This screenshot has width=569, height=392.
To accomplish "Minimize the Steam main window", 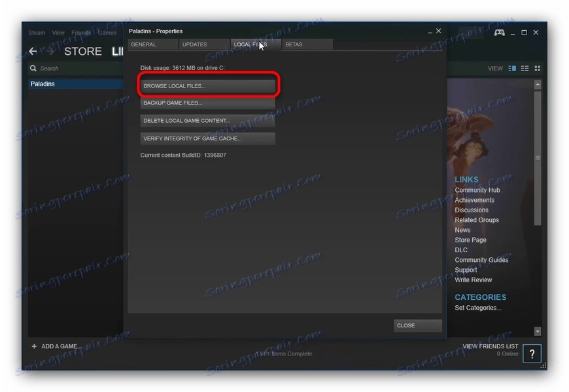I will click(512, 33).
